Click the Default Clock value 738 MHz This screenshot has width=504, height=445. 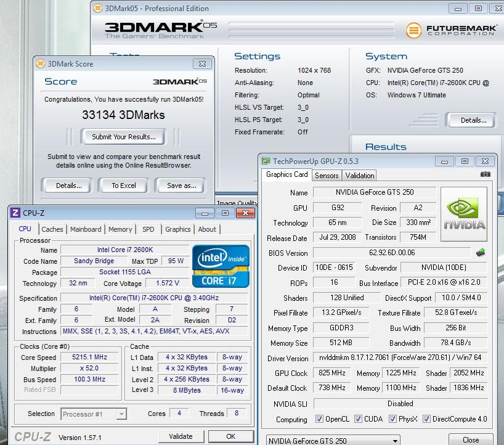(x=331, y=388)
